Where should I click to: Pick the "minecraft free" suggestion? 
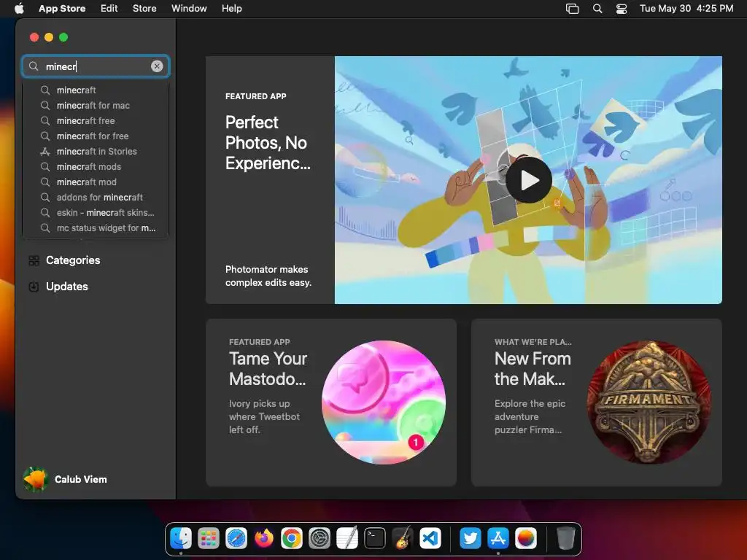tap(96, 120)
